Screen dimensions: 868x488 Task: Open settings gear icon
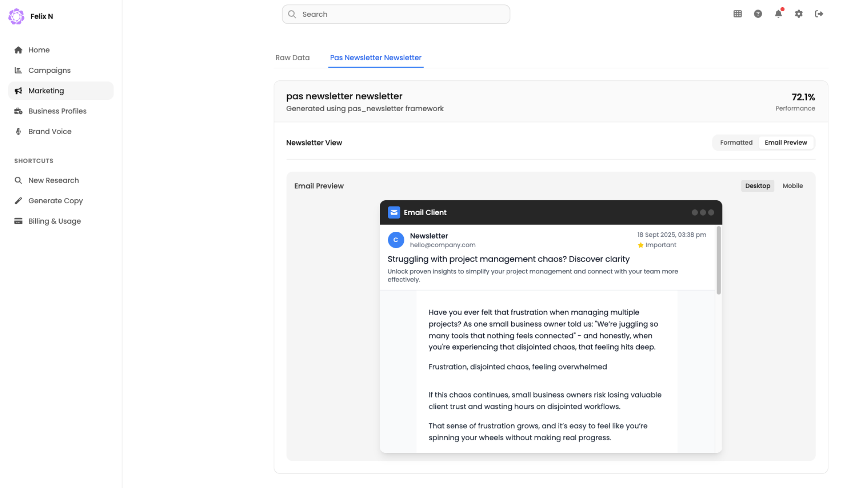pos(799,14)
